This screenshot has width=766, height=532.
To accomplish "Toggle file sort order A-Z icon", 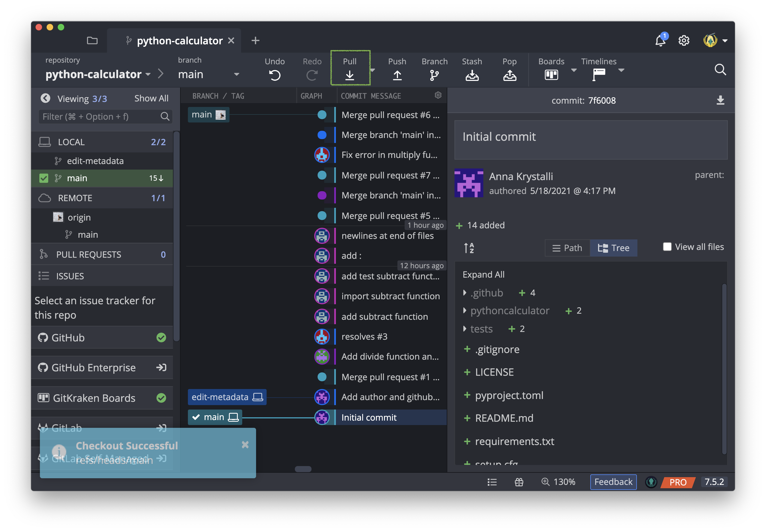I will [469, 248].
